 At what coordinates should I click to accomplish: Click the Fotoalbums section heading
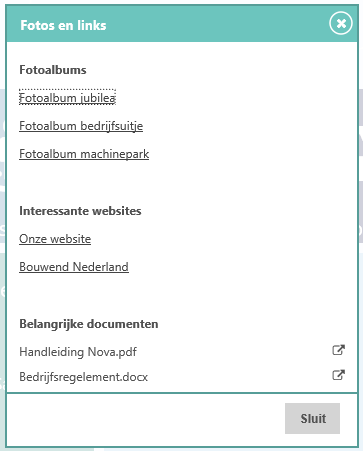(53, 70)
